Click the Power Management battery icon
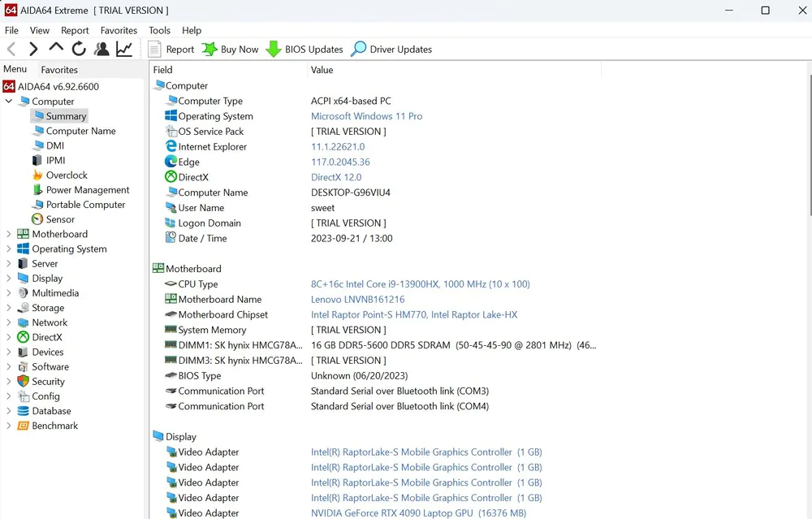The height and width of the screenshot is (519, 812). pyautogui.click(x=37, y=190)
